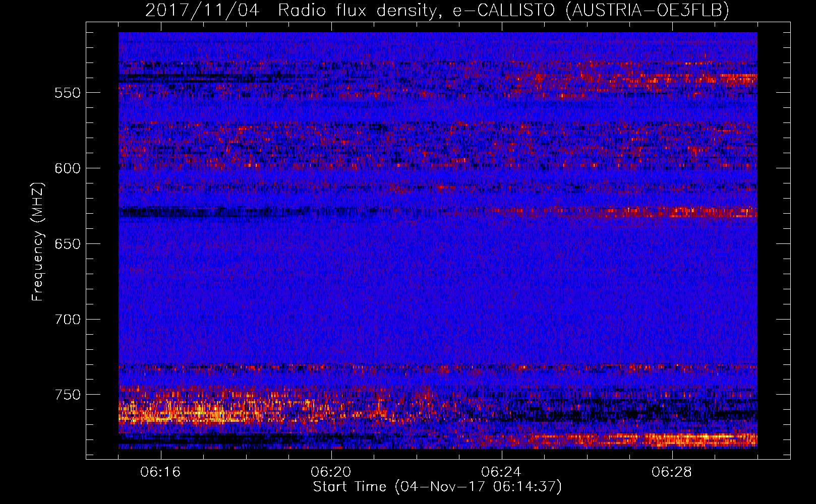Click the station name '(AUSTRIA-OE3FLB)'
816x504 pixels.
[647, 11]
